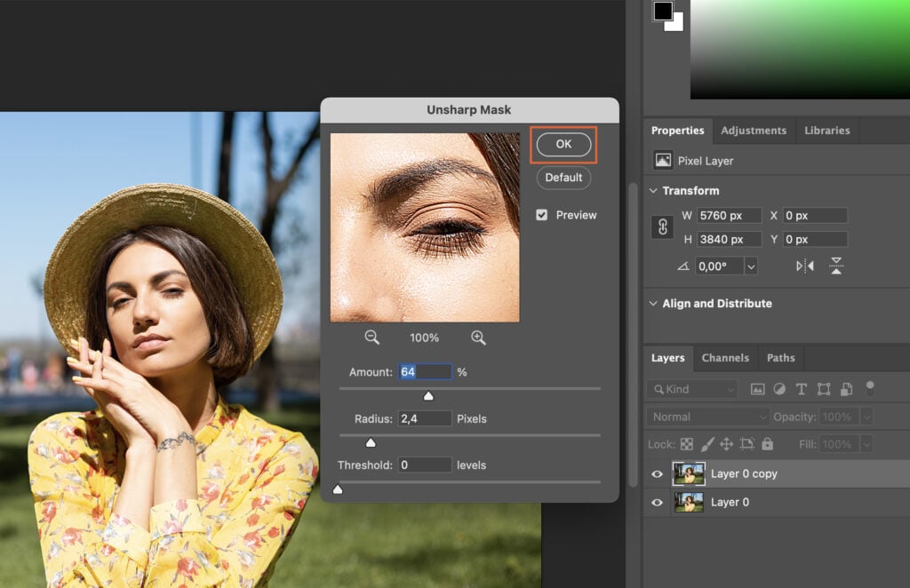Hide the Layer 0 copy layer
The image size is (910, 588).
(x=657, y=473)
